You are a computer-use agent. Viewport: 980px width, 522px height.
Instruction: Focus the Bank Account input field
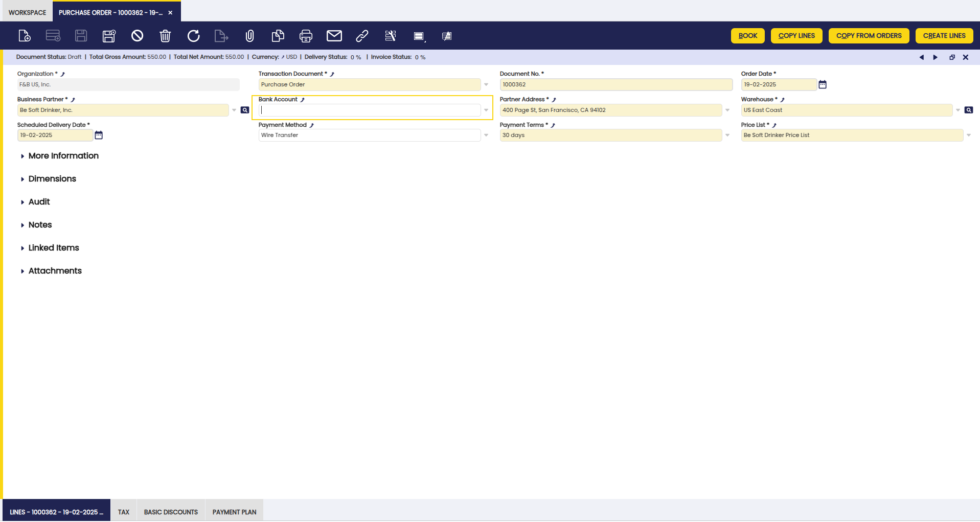tap(370, 110)
